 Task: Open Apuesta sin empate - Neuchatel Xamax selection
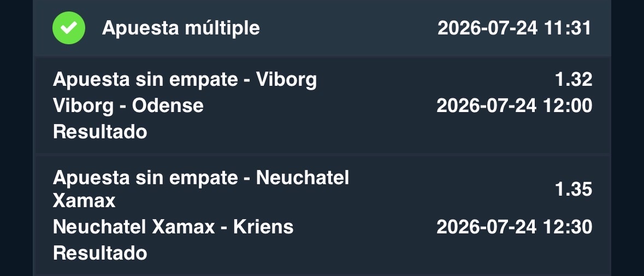(201, 189)
